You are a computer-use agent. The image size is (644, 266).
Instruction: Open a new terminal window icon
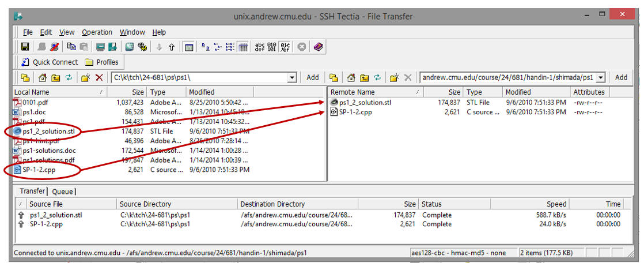tap(100, 47)
